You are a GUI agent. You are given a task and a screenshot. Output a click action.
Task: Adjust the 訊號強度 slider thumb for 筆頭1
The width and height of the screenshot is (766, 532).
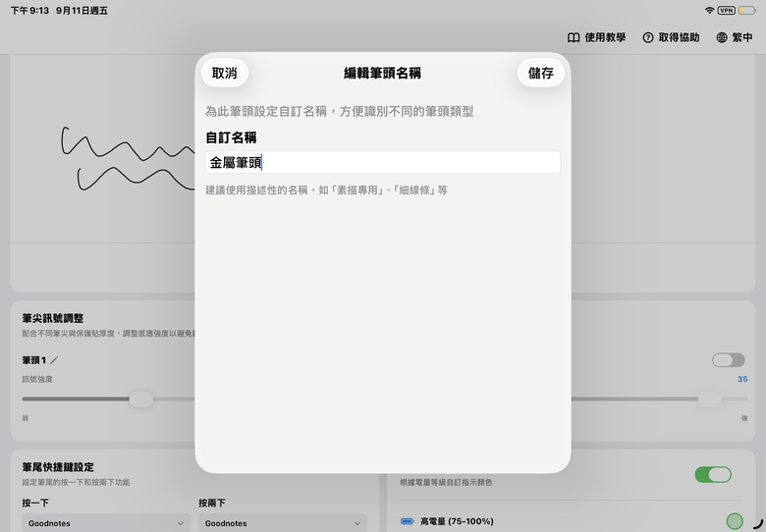point(141,399)
